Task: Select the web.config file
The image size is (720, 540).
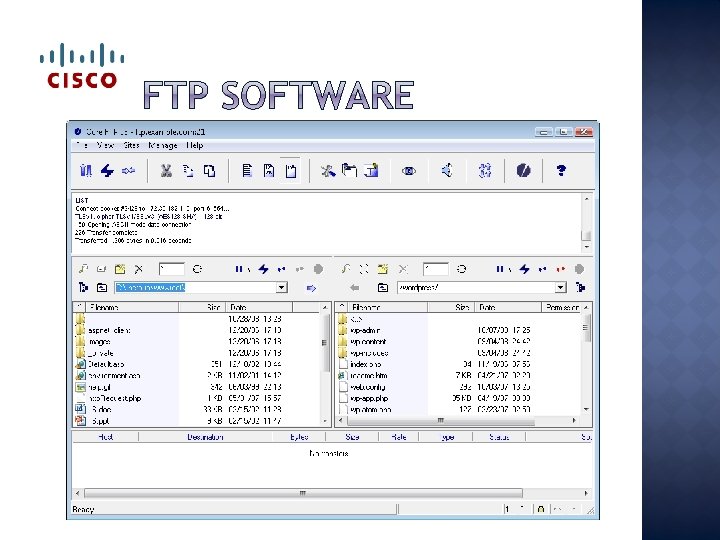Action: 368,387
